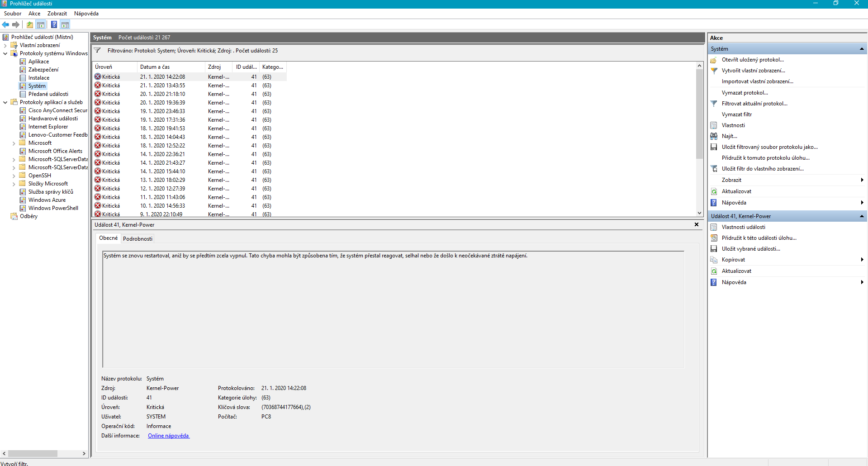Expand the Microsoft folder node
868x466 pixels.
[x=14, y=143]
